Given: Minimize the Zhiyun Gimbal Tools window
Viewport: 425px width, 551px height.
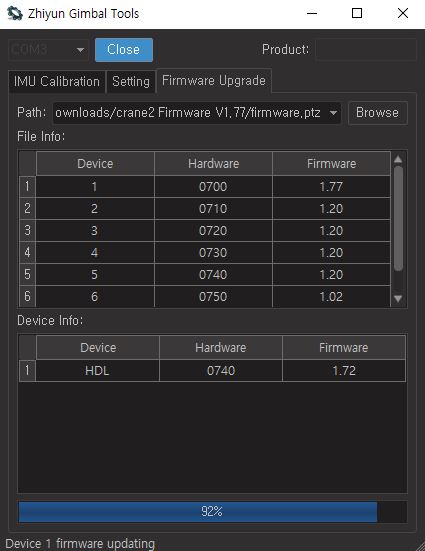Looking at the screenshot, I should click(312, 14).
